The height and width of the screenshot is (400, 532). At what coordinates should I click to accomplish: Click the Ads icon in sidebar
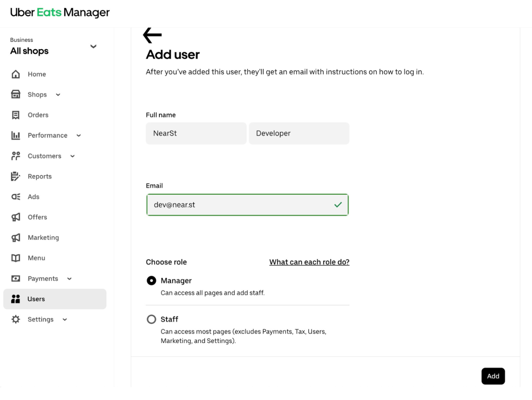[x=16, y=197]
